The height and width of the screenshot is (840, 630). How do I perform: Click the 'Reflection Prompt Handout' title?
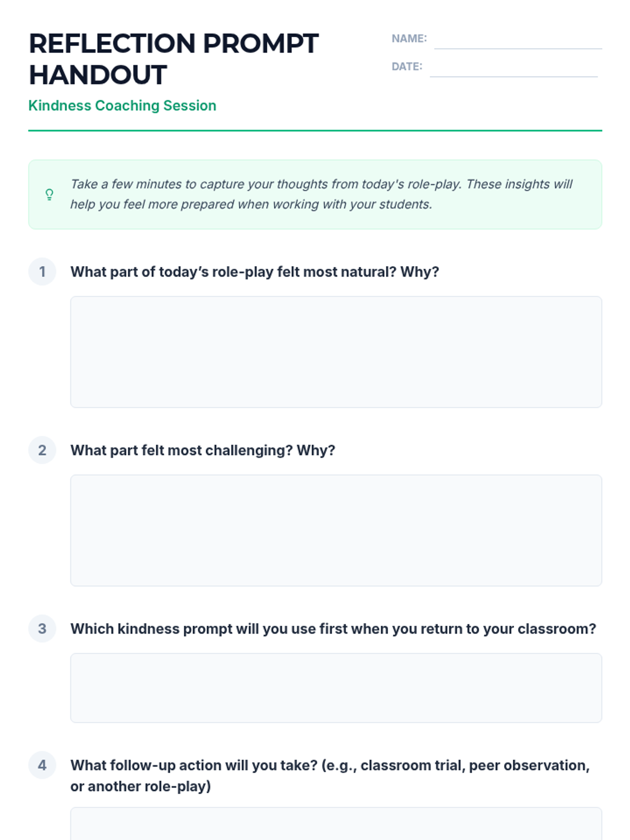click(x=173, y=59)
